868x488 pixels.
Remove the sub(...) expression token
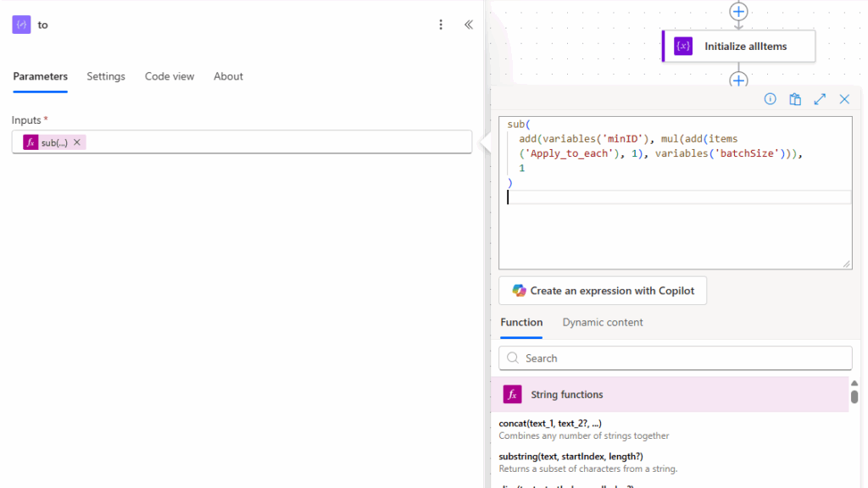tap(77, 142)
